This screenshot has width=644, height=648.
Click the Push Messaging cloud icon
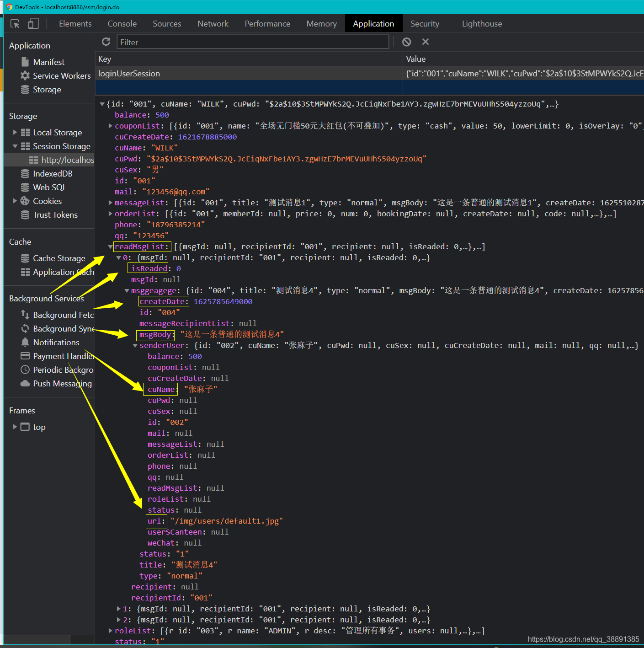coord(25,383)
